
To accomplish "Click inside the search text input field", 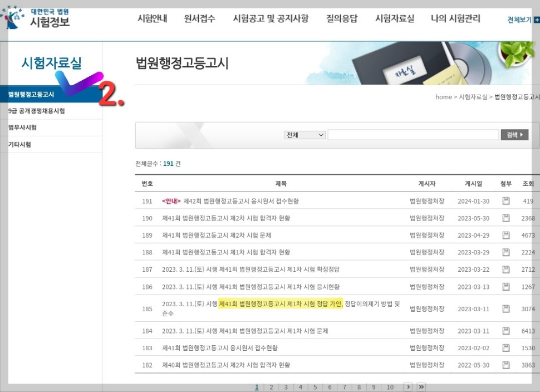I will (x=412, y=134).
